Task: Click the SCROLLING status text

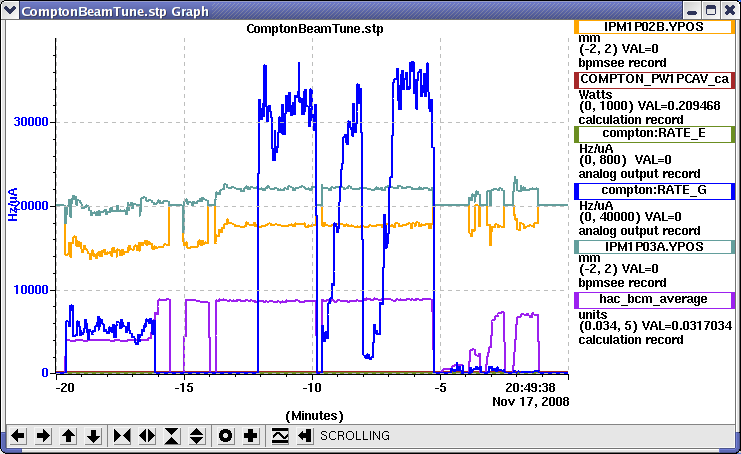Action: tap(355, 436)
